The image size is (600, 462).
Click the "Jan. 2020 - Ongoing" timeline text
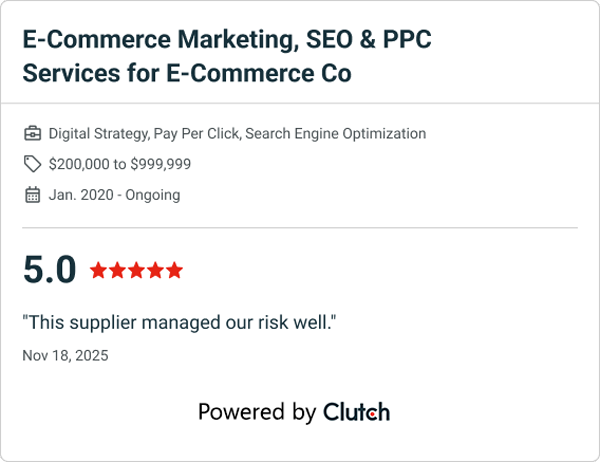pos(114,195)
